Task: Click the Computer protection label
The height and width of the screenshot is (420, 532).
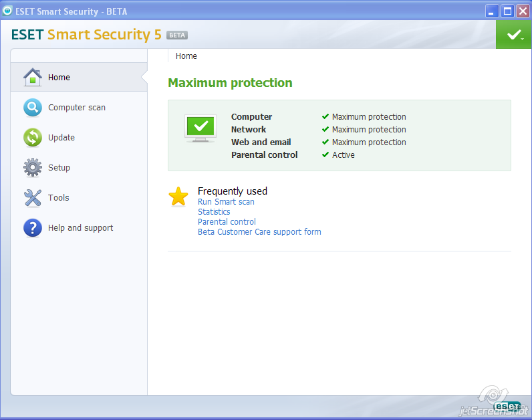Action: pos(251,116)
